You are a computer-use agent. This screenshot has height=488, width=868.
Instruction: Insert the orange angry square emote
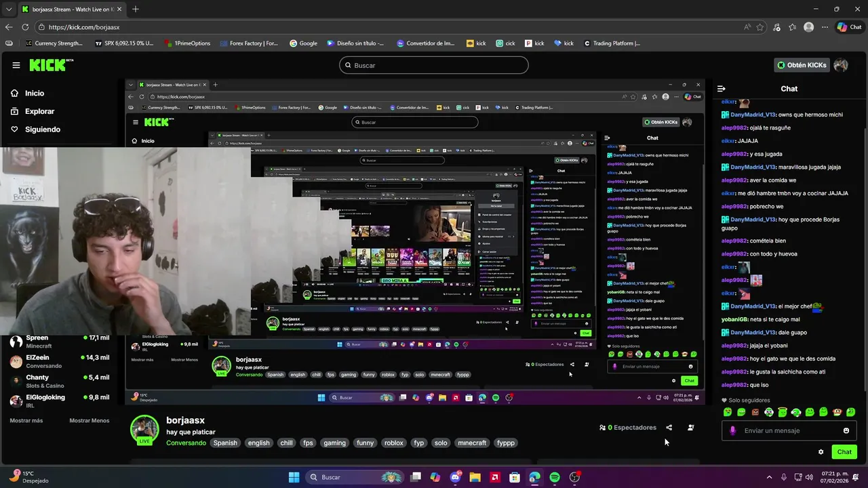point(755,412)
